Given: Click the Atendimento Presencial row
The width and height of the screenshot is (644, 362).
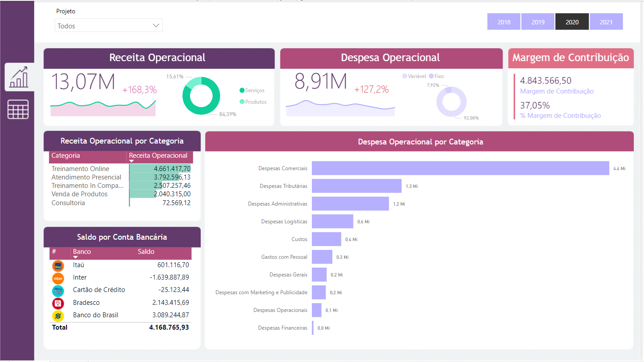Looking at the screenshot, I should (121, 177).
